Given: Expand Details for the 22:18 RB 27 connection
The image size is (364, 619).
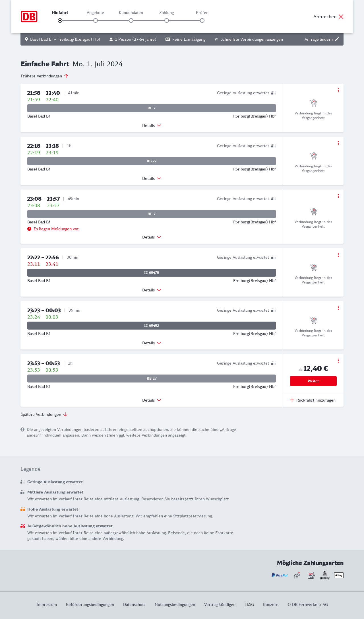Looking at the screenshot, I should pos(152,178).
